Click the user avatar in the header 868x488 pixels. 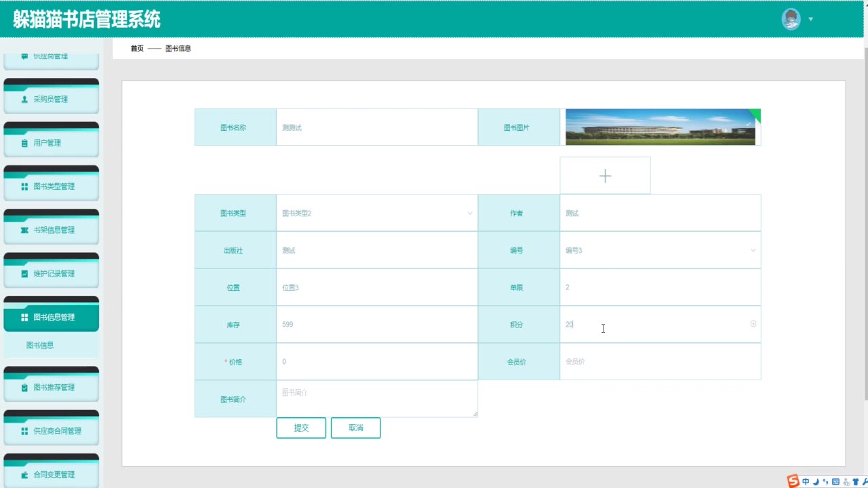(791, 19)
